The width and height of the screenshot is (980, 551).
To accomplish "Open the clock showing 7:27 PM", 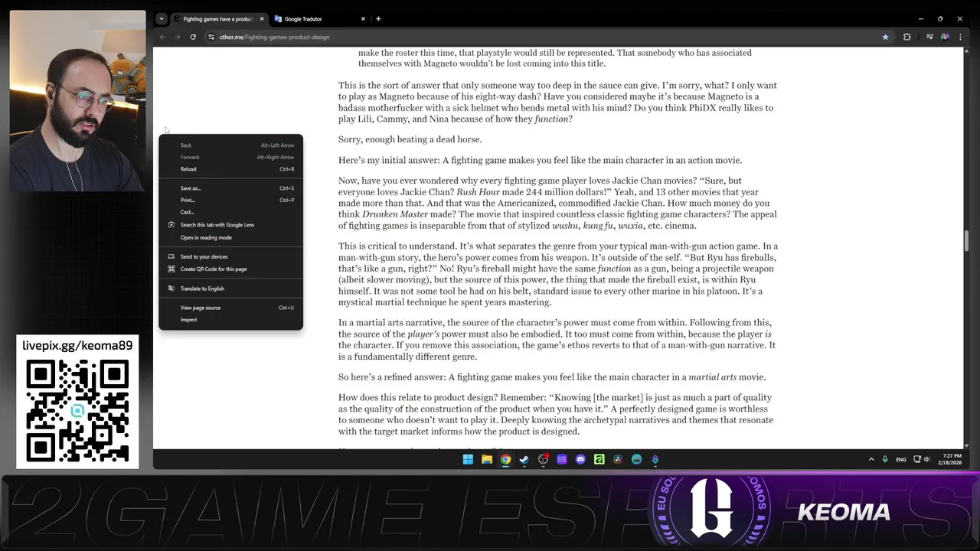I will pos(952,459).
